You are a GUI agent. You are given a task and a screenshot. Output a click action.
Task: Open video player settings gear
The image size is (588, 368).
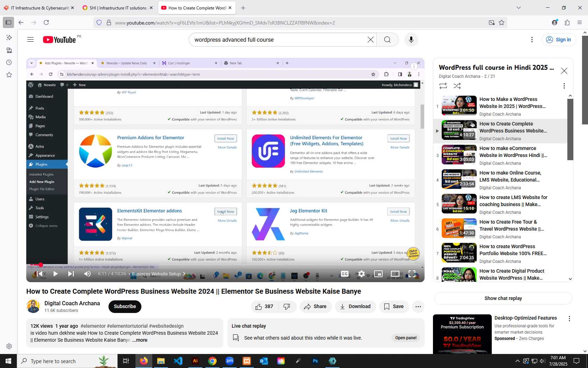[362, 274]
